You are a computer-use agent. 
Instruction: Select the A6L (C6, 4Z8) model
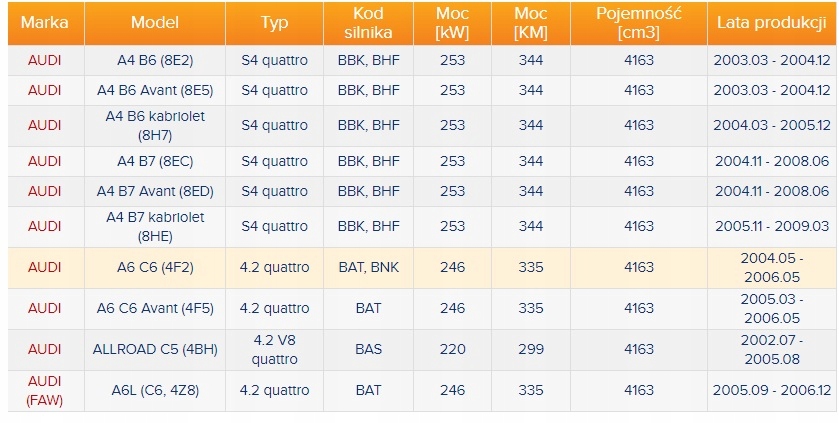pos(155,390)
